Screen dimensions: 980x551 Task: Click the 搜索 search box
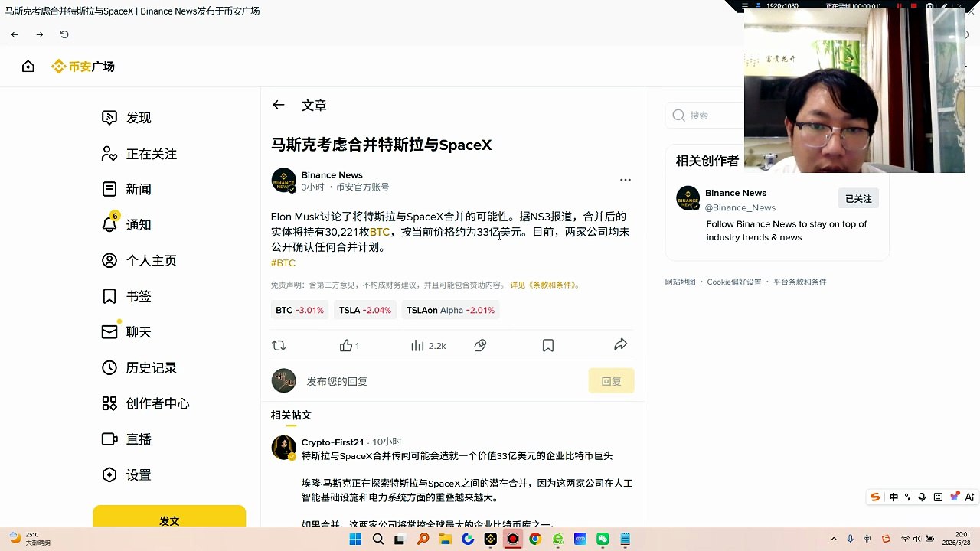click(704, 116)
